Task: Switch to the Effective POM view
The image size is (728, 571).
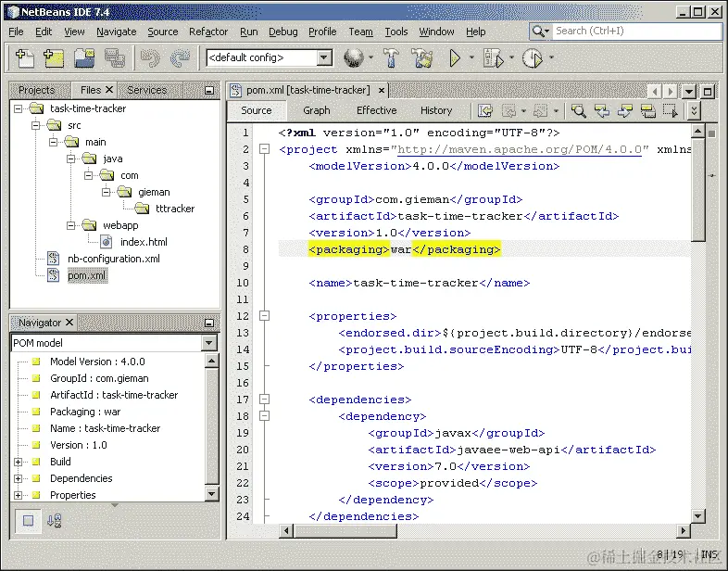Action: coord(377,110)
